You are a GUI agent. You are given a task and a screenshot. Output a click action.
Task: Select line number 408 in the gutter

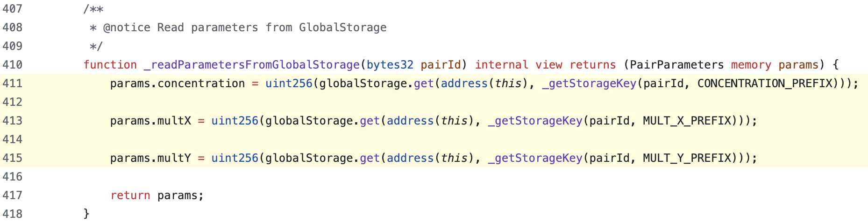click(12, 28)
